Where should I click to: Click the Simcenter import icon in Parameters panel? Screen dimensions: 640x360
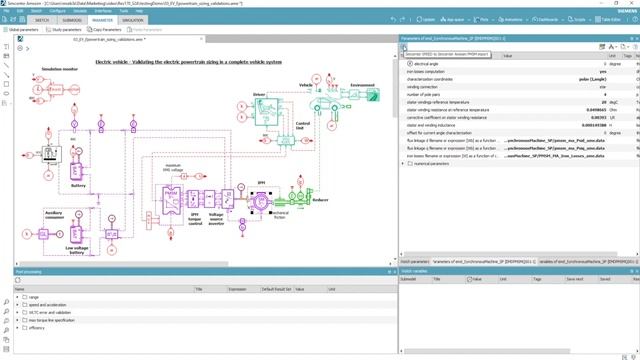click(x=403, y=47)
